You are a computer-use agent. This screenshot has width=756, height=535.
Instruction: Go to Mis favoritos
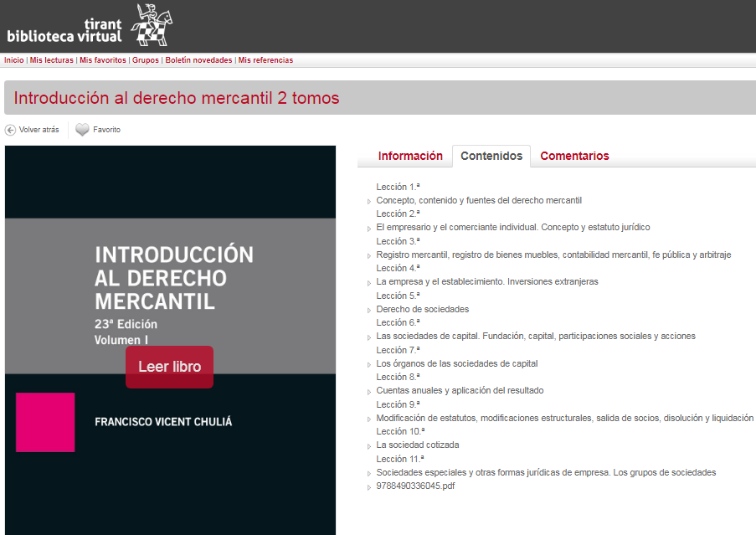(103, 60)
